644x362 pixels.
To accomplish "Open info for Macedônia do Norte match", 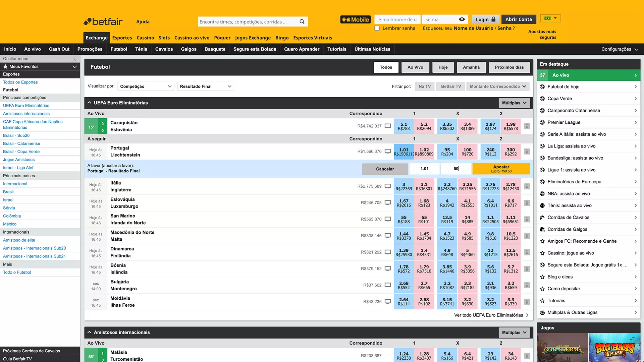I will click(527, 236).
